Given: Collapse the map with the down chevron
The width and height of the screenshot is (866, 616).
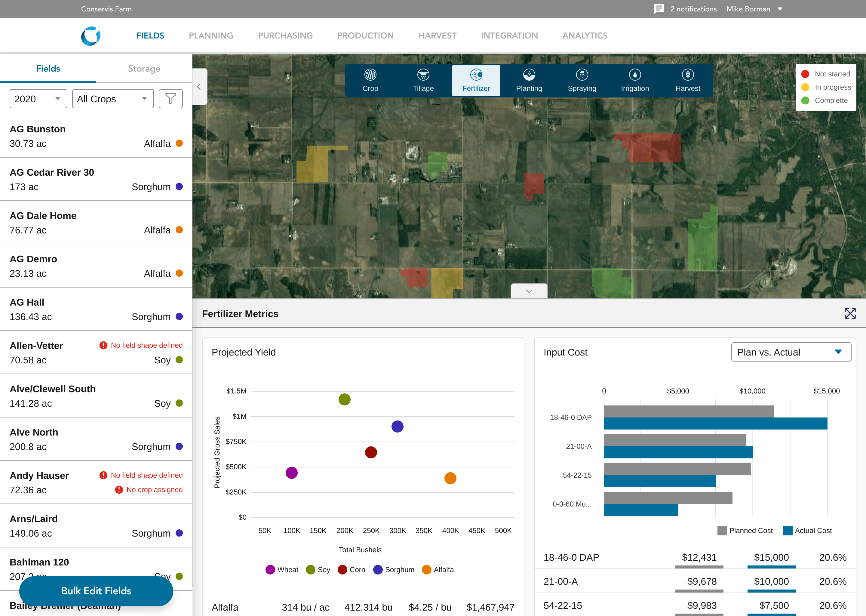Looking at the screenshot, I should (529, 291).
